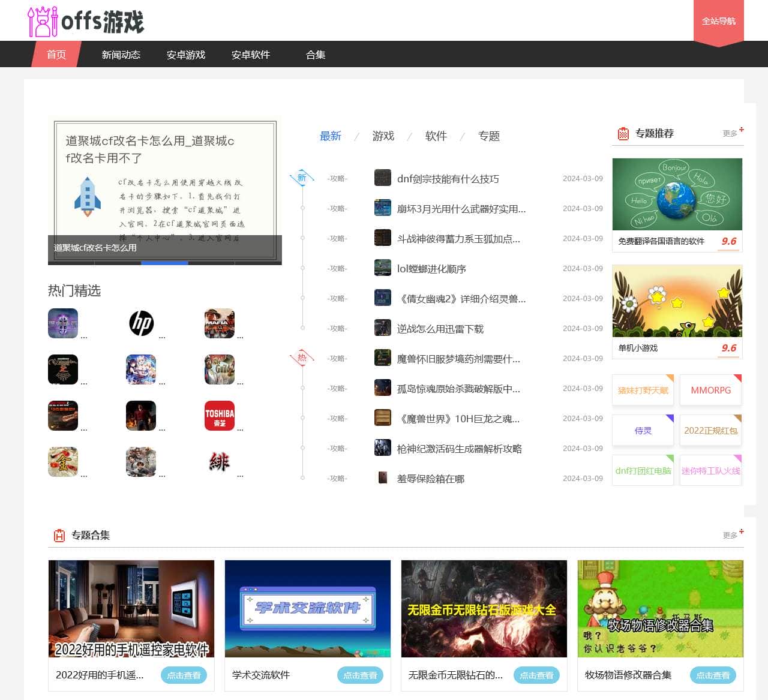Open the lol螳螂进化顺序 article link

click(x=431, y=269)
